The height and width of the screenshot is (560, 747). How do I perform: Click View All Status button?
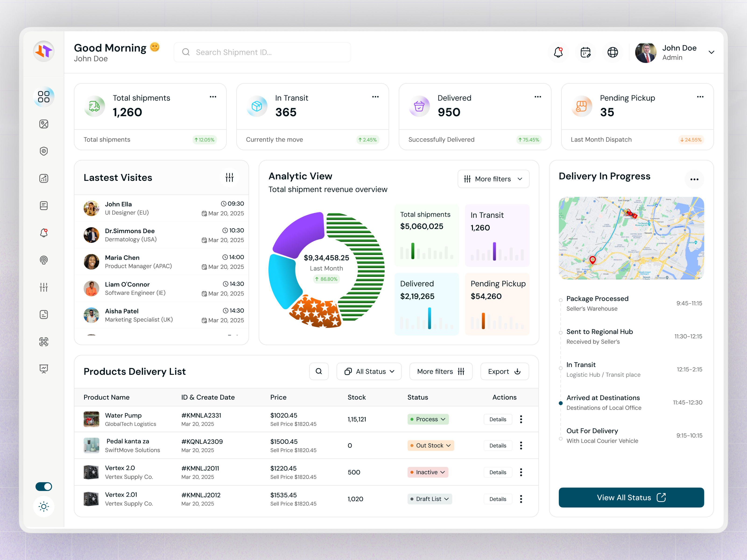631,497
